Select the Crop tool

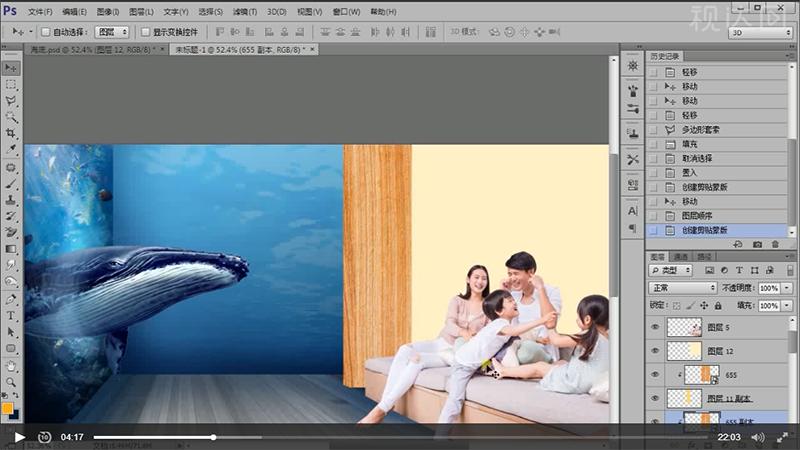pyautogui.click(x=11, y=133)
